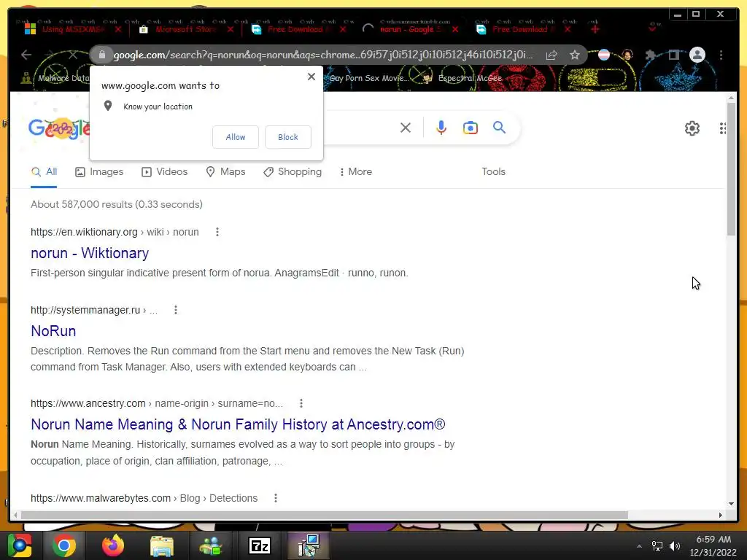Click the network tray icon
747x560 pixels.
tap(657, 546)
